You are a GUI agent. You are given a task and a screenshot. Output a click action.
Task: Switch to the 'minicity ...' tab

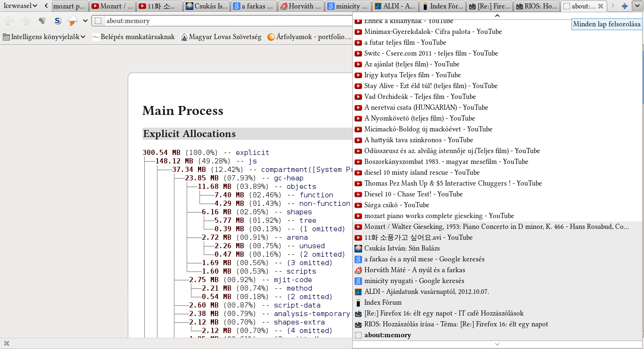click(x=348, y=6)
